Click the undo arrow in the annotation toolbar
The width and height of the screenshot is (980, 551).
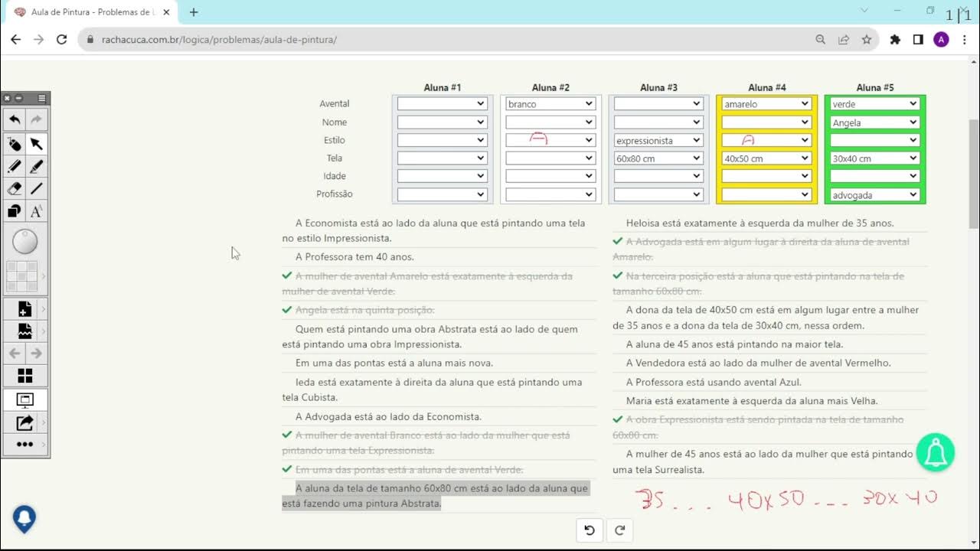pyautogui.click(x=15, y=119)
